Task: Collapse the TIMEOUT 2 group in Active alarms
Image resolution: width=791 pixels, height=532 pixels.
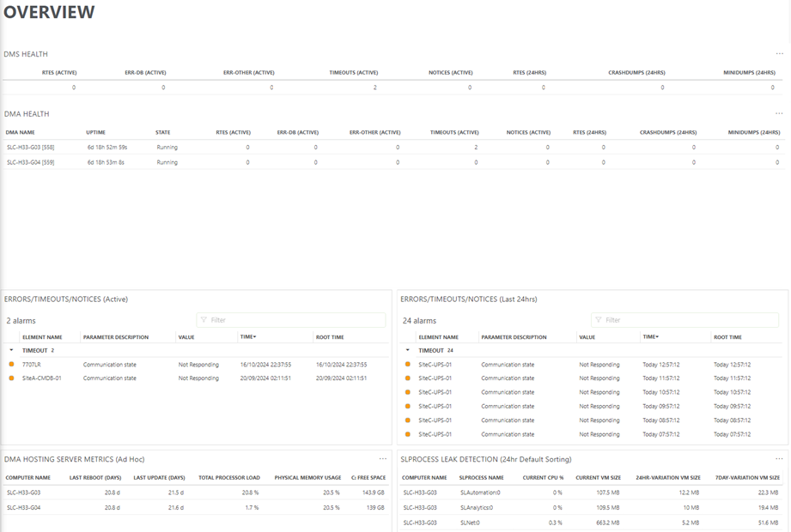Action: pos(11,350)
